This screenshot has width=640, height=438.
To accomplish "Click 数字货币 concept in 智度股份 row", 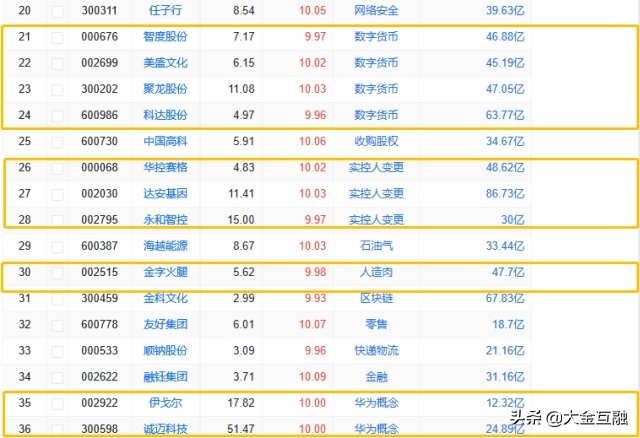I will 376,36.
